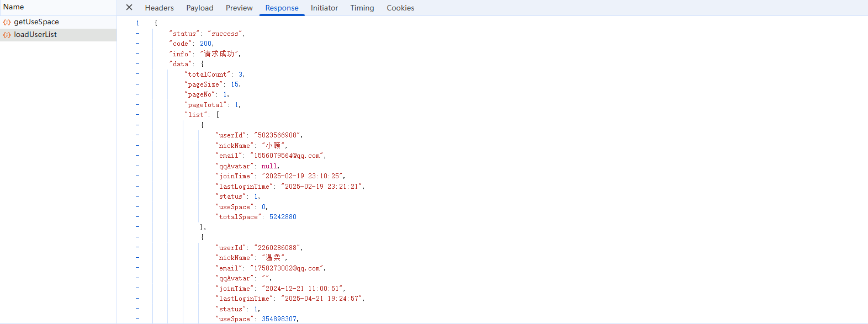Image resolution: width=868 pixels, height=324 pixels.
Task: Show the Initiator tab
Action: tap(324, 8)
